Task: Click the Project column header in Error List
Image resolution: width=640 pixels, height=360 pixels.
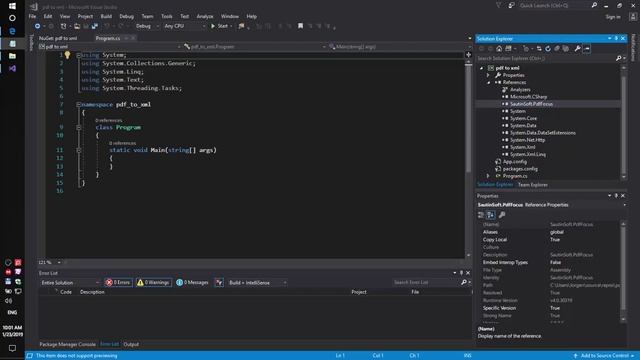Action: (359, 292)
